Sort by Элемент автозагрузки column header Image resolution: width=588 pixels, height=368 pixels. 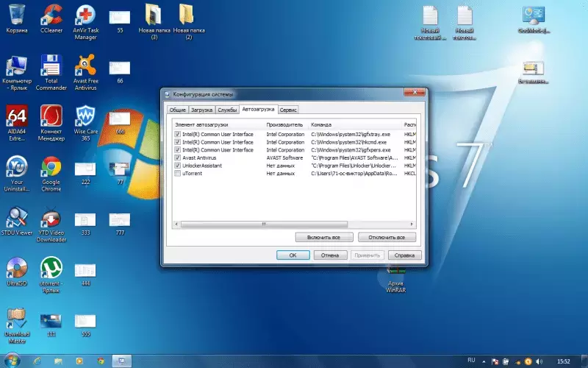click(218, 124)
